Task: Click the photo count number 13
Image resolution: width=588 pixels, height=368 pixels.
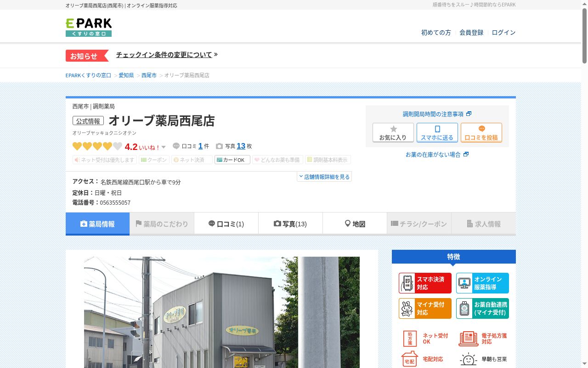Action: [241, 146]
